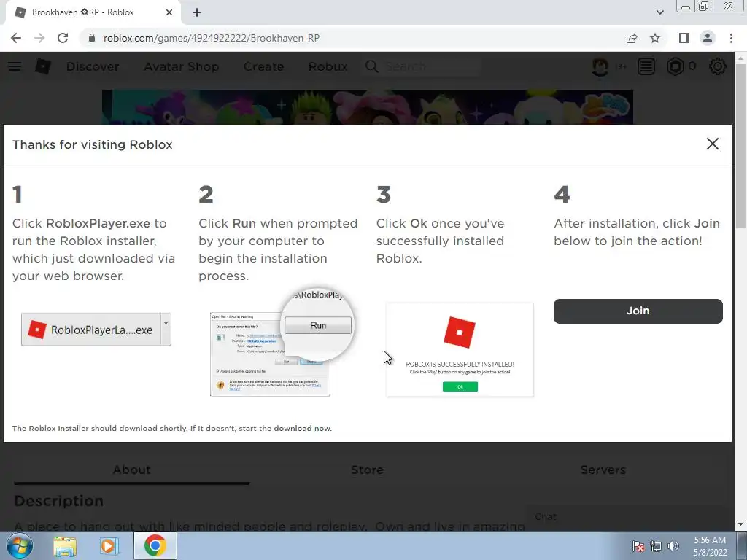Click the Chrome taskbar icon
The image size is (747, 560).
[155, 545]
